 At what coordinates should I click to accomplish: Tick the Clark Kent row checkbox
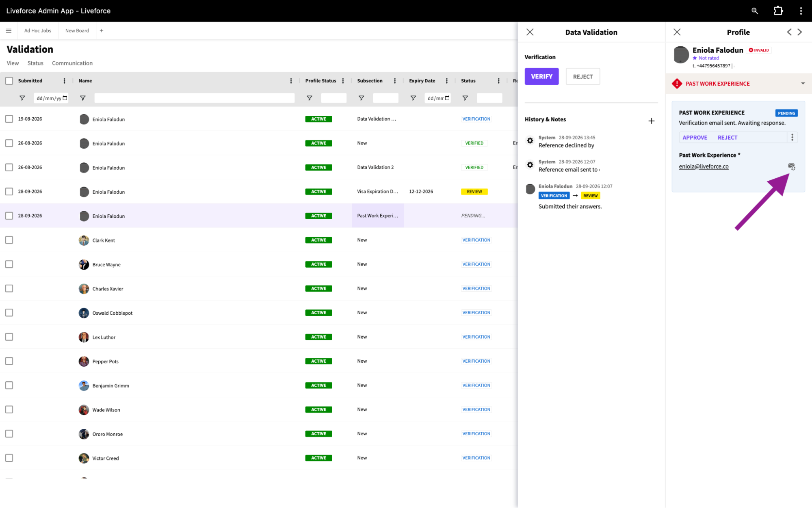point(9,240)
